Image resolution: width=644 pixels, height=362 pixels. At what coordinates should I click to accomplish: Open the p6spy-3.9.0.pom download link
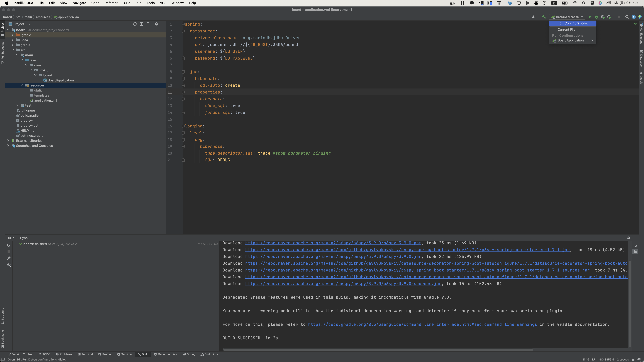(x=333, y=243)
